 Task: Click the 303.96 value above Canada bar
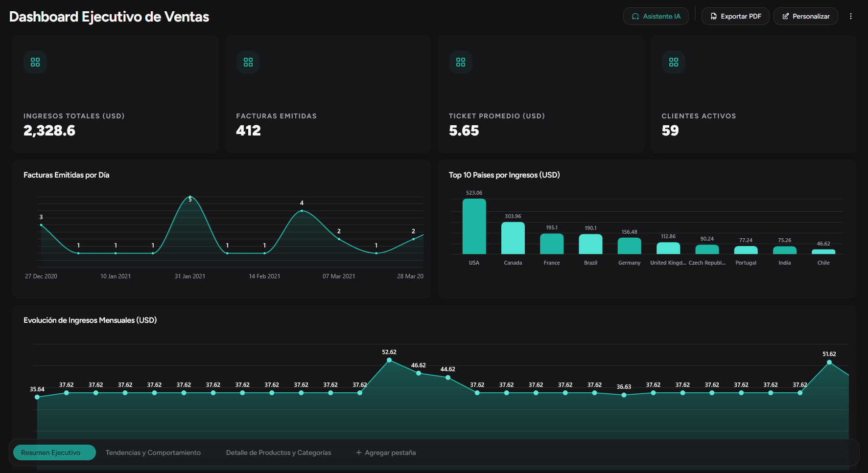(513, 216)
